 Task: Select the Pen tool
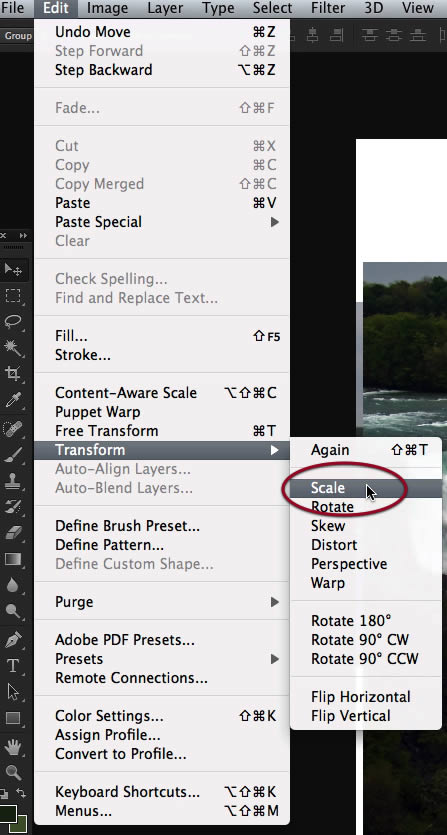click(x=13, y=640)
